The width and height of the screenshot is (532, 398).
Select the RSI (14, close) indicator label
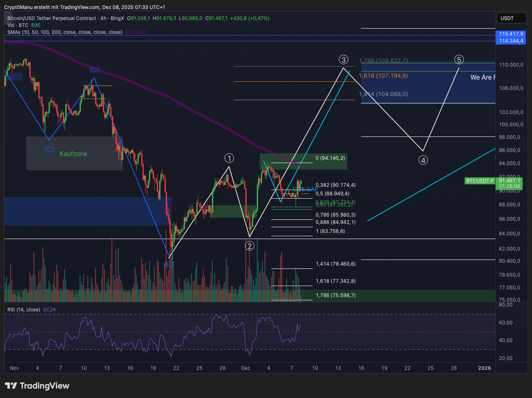pos(24,310)
